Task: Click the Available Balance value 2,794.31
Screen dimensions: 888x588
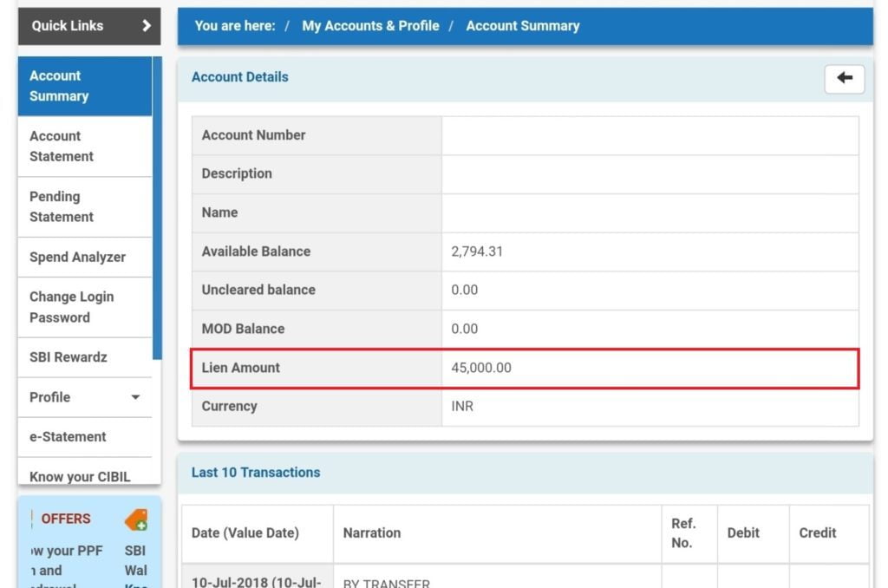Action: pos(477,252)
